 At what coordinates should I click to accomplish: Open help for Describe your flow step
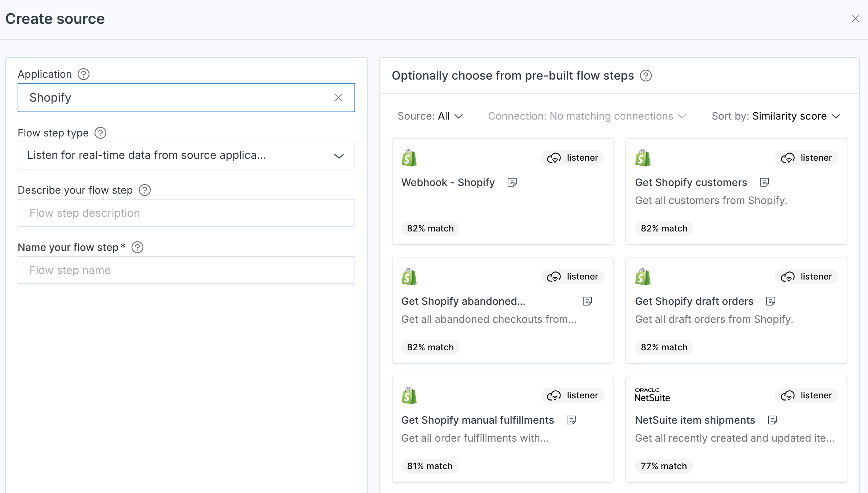(x=145, y=190)
